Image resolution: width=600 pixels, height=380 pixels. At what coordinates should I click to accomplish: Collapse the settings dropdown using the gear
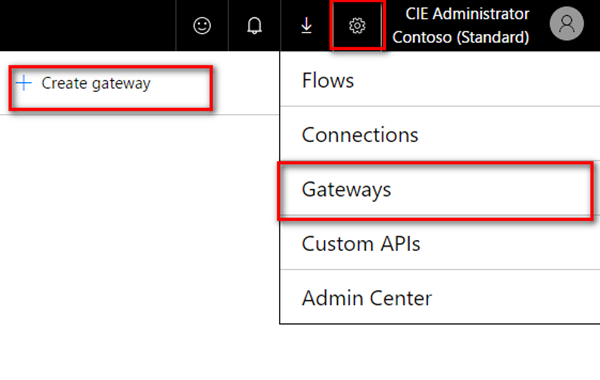pyautogui.click(x=357, y=26)
